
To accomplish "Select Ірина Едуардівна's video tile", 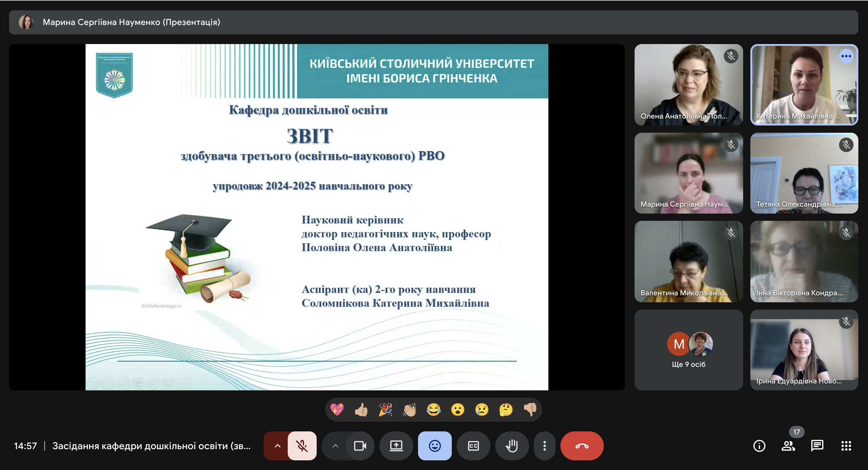I will pos(804,350).
